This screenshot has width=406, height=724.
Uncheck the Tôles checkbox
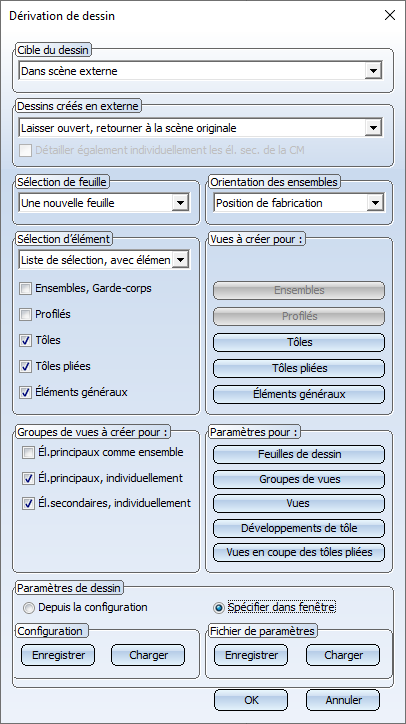tap(25, 341)
